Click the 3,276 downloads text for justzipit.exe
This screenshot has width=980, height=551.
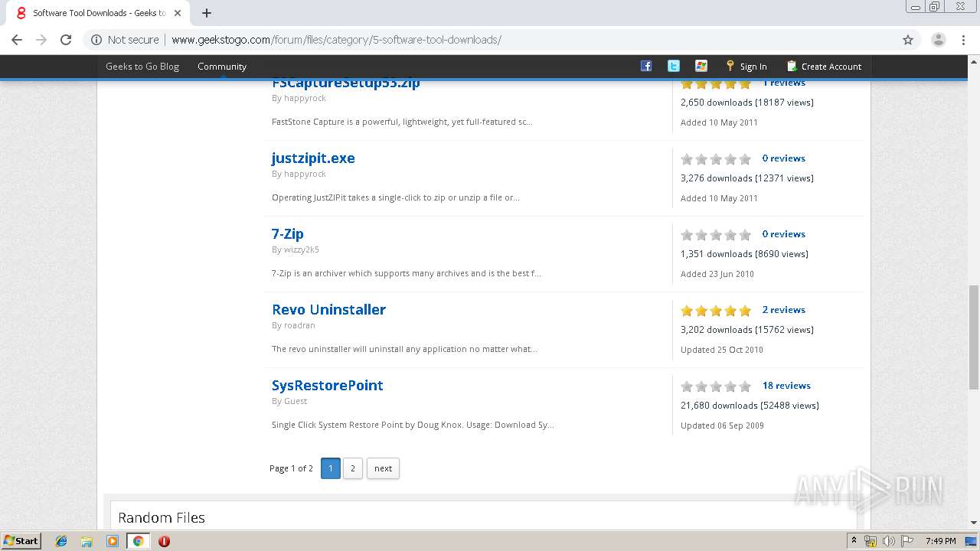coord(747,178)
